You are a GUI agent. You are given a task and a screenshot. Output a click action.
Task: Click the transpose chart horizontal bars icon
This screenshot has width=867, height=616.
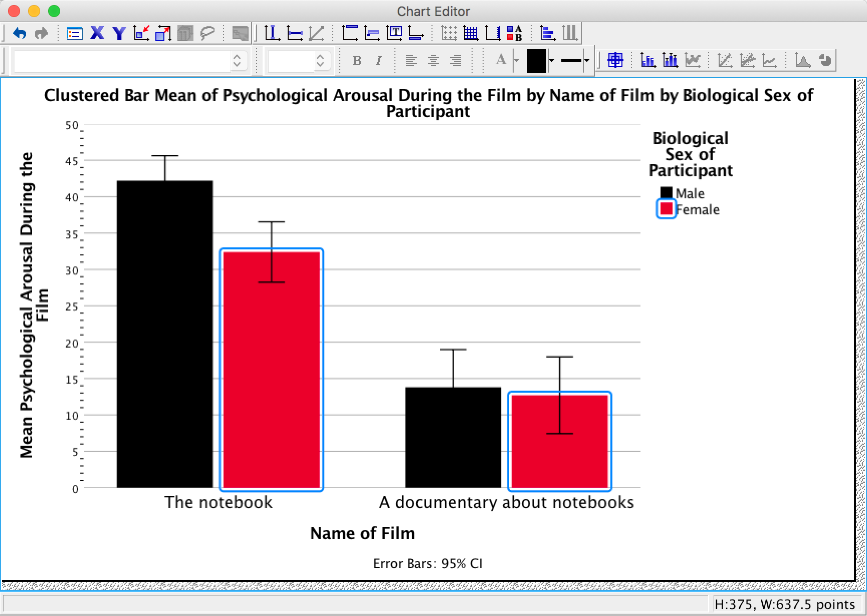click(547, 34)
